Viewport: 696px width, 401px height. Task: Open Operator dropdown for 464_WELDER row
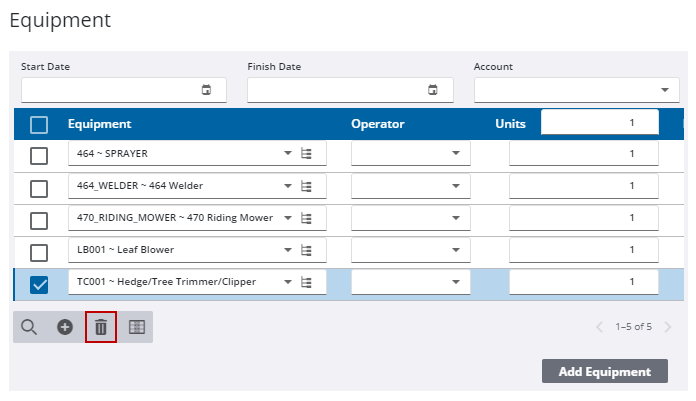click(456, 186)
